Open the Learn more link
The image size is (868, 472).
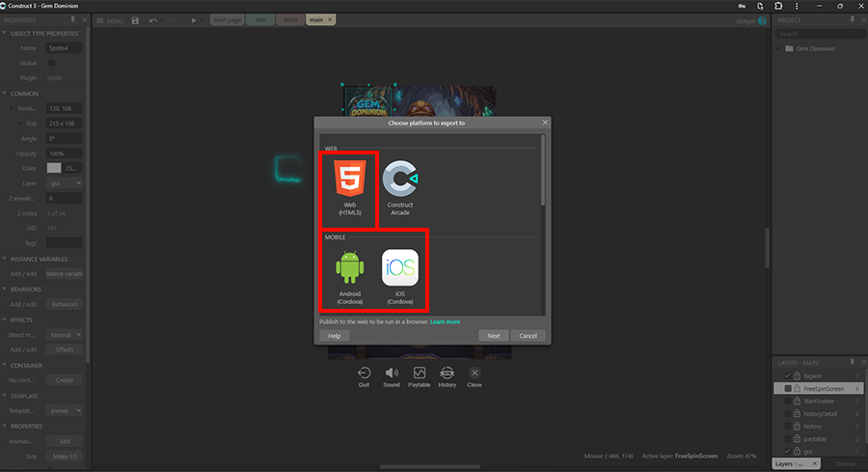pyautogui.click(x=445, y=321)
